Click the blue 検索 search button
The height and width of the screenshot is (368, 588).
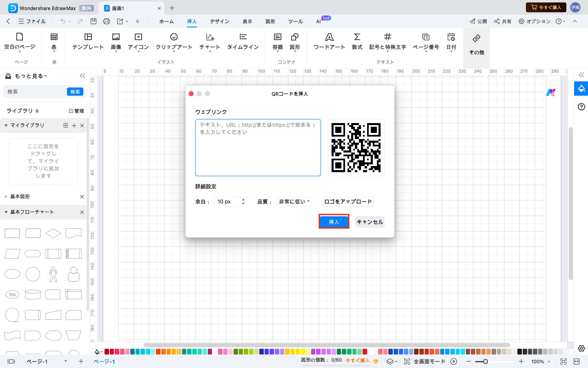click(x=75, y=92)
